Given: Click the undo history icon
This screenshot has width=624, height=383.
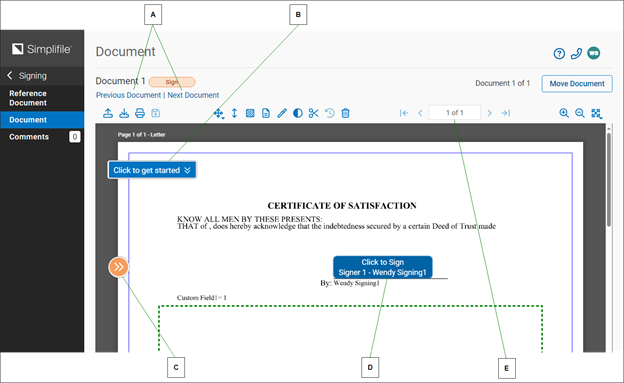Looking at the screenshot, I should (330, 113).
